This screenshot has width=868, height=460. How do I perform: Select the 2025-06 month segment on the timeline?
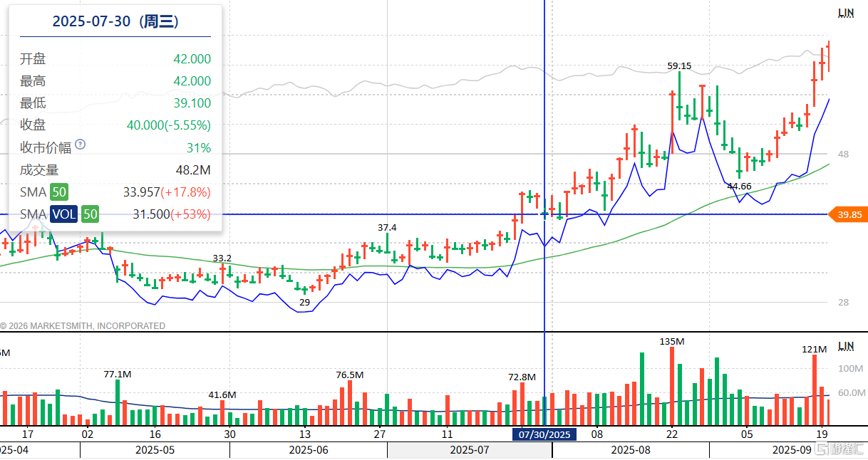309,450
